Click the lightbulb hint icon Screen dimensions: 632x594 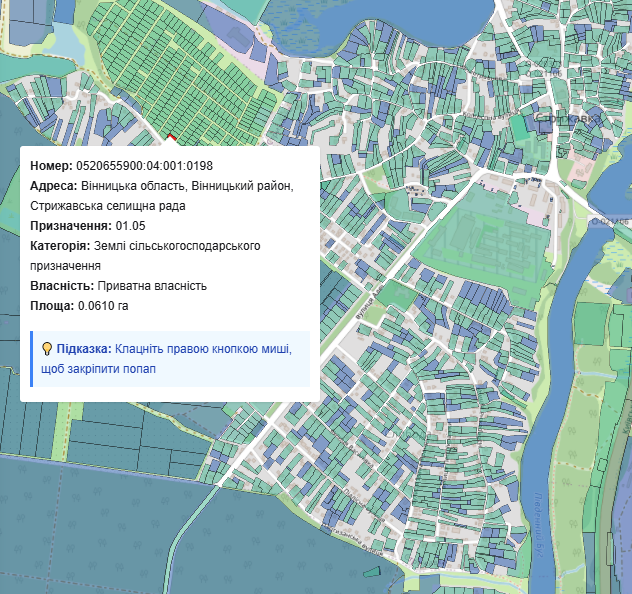(46, 349)
